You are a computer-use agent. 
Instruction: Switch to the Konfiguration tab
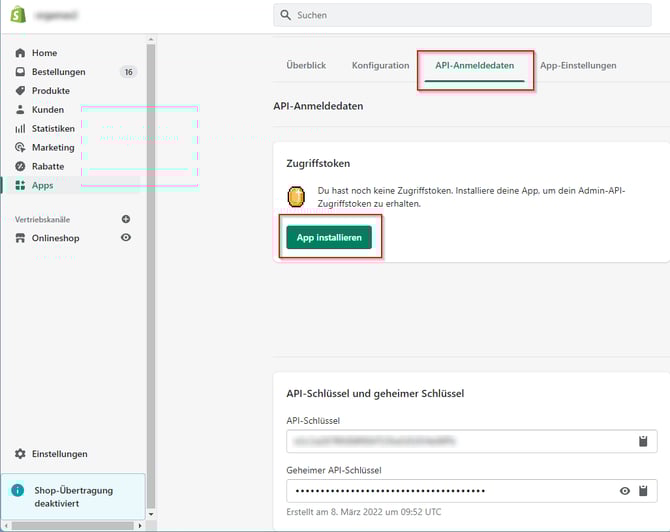pos(380,65)
